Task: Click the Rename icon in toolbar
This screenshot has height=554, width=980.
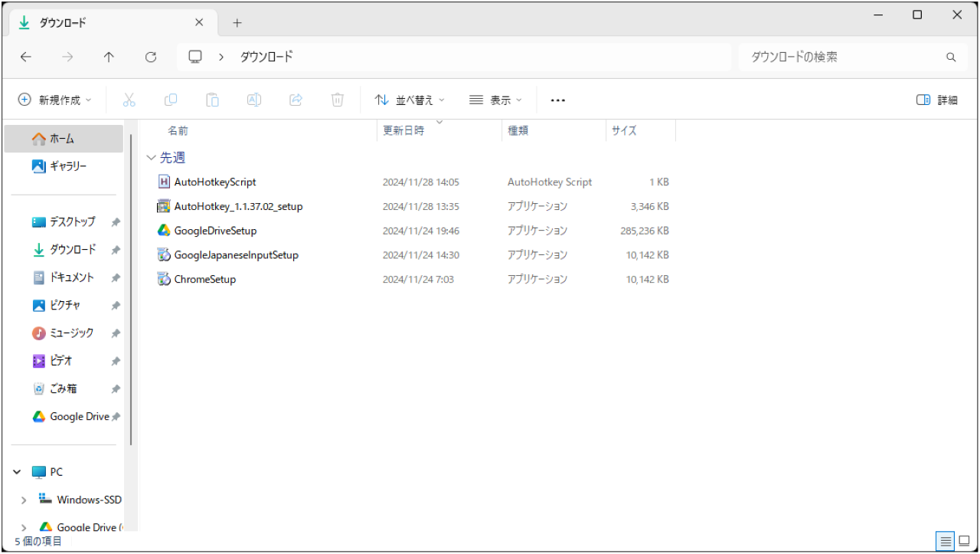Action: tap(254, 100)
